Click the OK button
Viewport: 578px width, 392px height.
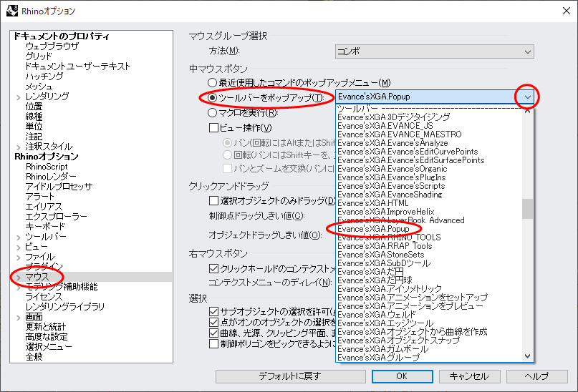coord(401,376)
